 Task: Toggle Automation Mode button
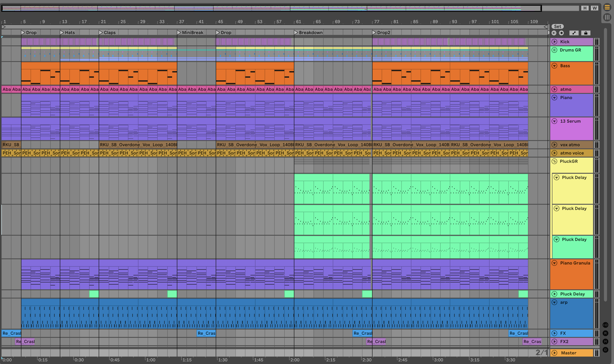click(574, 33)
